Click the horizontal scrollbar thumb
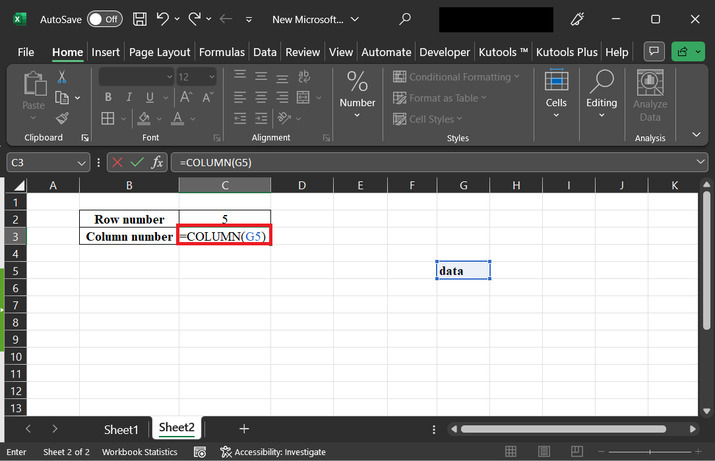Image resolution: width=715 pixels, height=461 pixels. [x=563, y=429]
